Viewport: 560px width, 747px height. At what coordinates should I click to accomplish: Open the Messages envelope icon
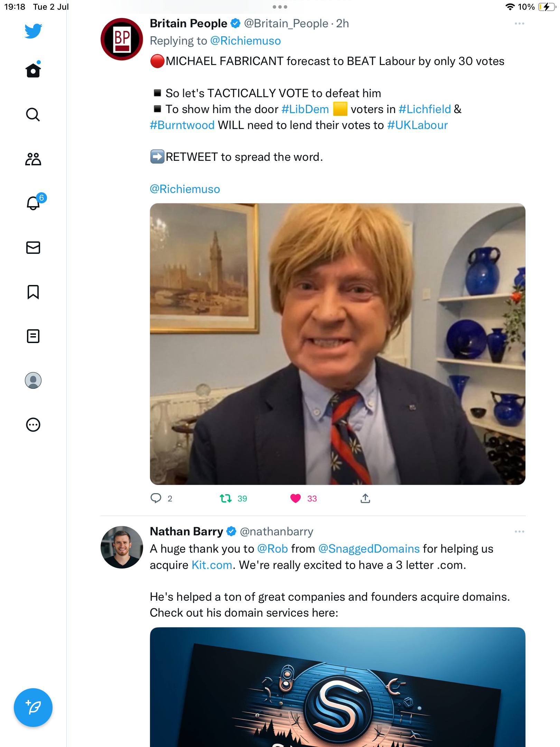[33, 248]
